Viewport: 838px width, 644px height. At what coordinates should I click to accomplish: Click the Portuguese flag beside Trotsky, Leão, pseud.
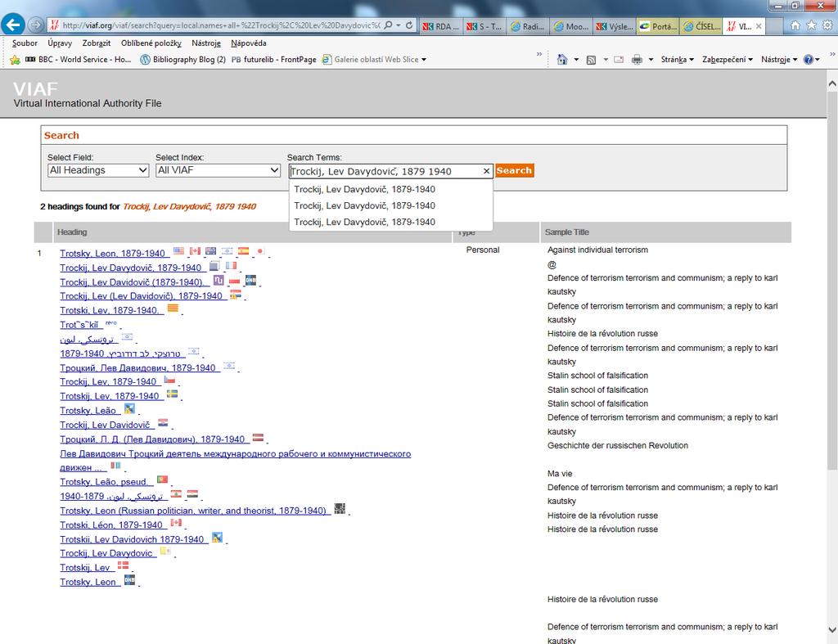(163, 480)
